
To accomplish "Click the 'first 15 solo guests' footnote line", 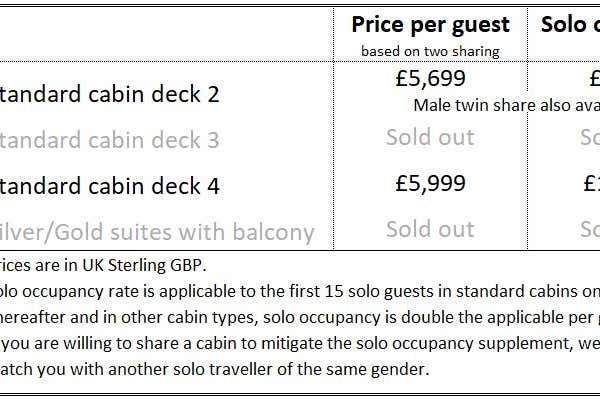I will coord(300,292).
